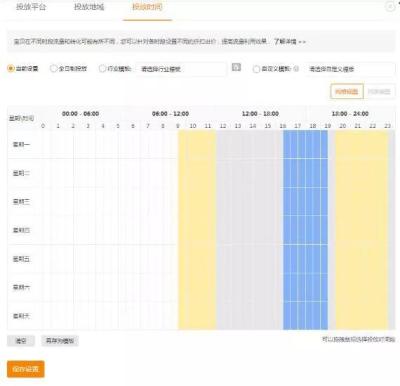Click the 星期三 row label
The image size is (400, 386).
point(21,201)
